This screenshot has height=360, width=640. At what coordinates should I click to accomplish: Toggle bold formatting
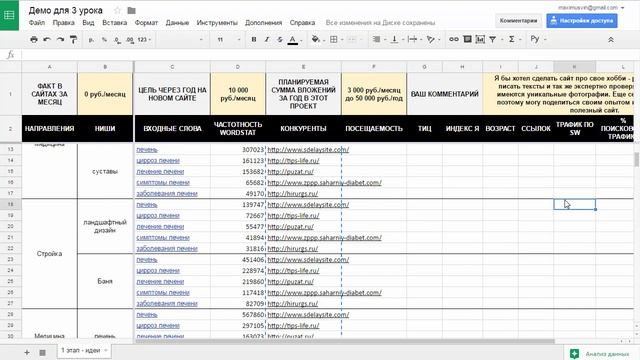pos(254,40)
